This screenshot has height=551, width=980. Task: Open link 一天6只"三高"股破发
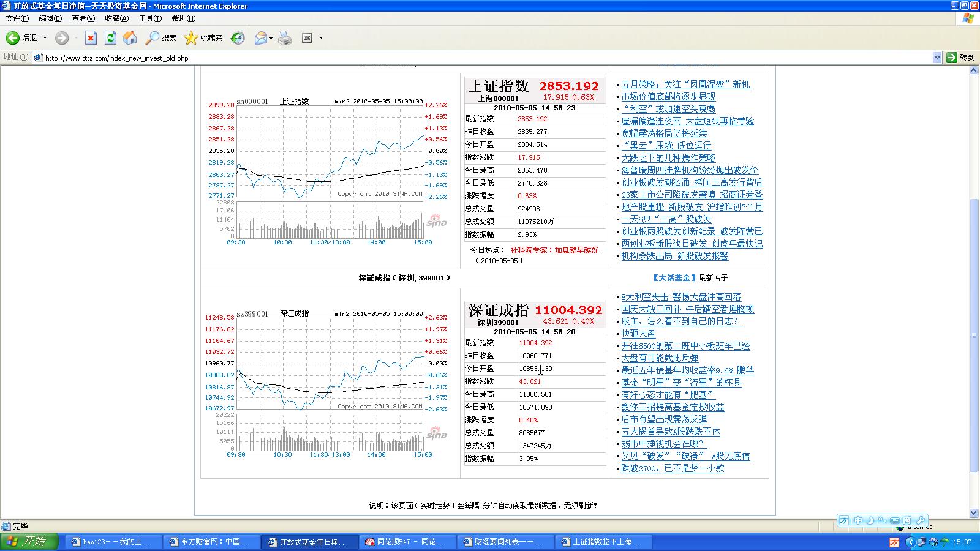pyautogui.click(x=666, y=219)
